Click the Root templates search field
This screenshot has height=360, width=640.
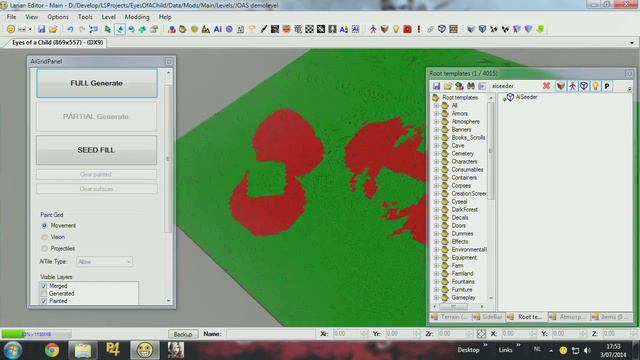click(x=515, y=86)
